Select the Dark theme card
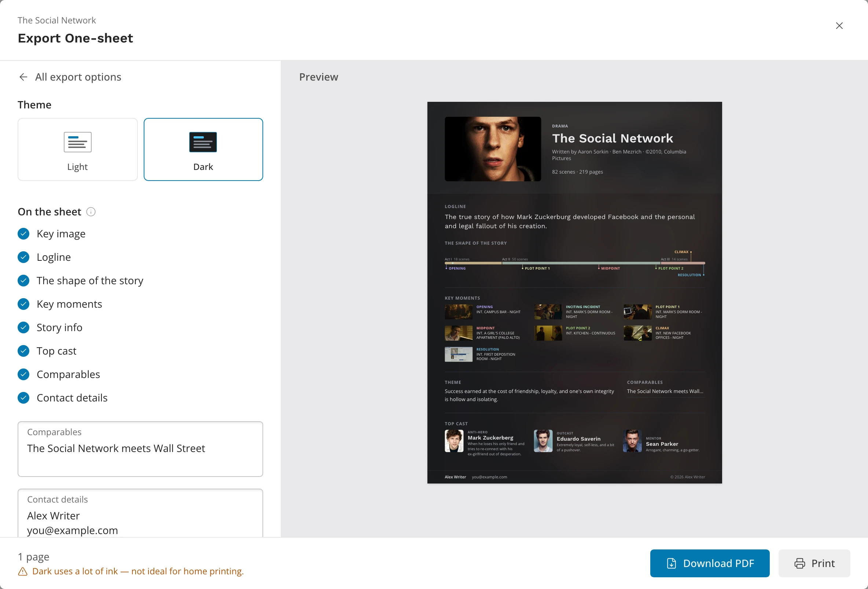 click(x=203, y=149)
